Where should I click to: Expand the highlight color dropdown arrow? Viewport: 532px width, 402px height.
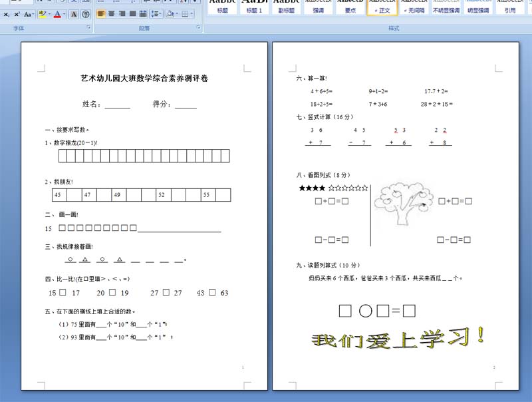pyautogui.click(x=49, y=14)
